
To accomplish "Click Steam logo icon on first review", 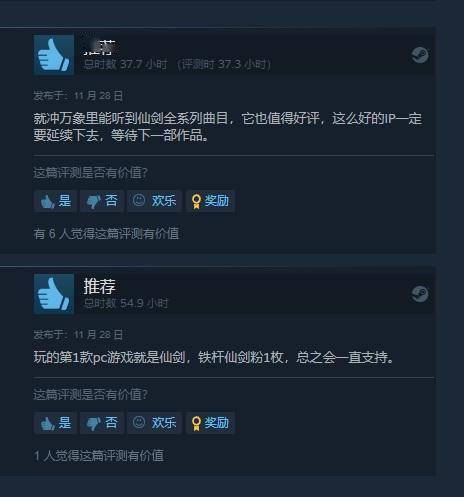I will pos(420,55).
